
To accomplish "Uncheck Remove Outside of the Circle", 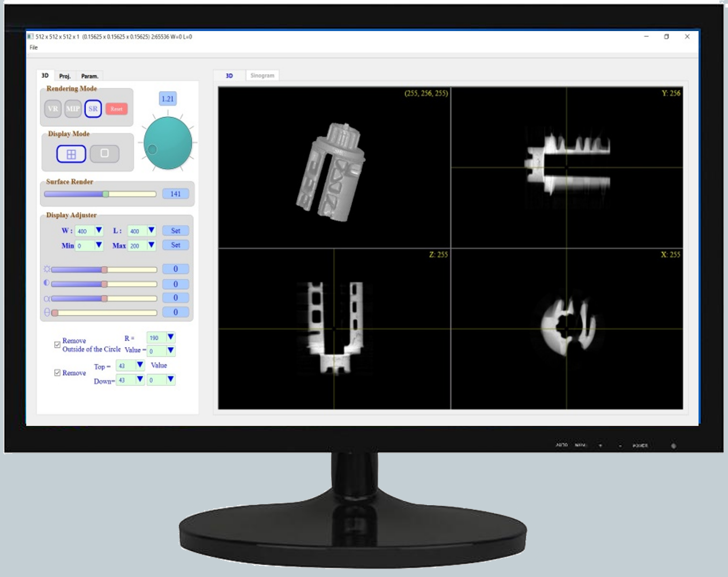I will click(x=57, y=345).
